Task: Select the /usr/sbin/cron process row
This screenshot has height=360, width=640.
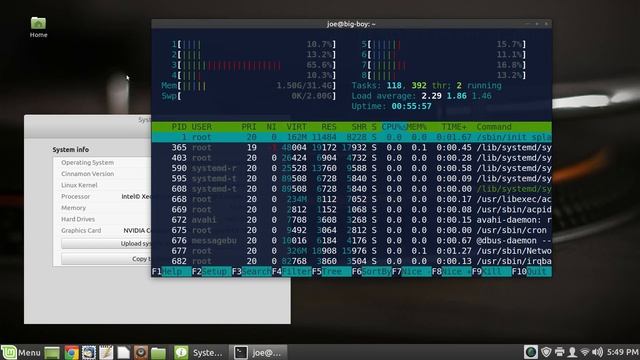Action: tap(351, 230)
